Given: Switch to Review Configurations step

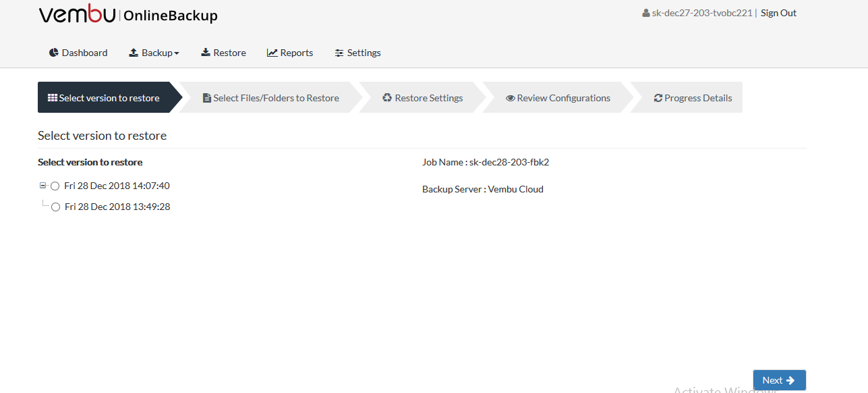Looking at the screenshot, I should [558, 97].
